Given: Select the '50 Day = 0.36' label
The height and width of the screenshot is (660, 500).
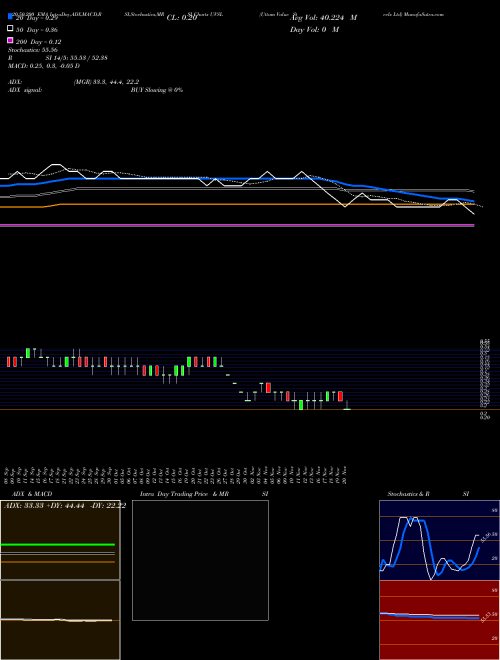Looking at the screenshot, I should point(37,30).
